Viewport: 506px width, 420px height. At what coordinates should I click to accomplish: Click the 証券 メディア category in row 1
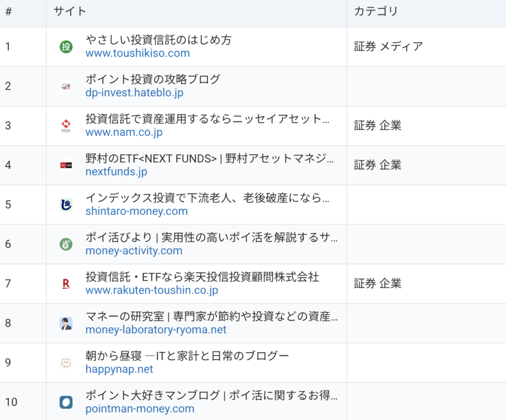pyautogui.click(x=388, y=46)
